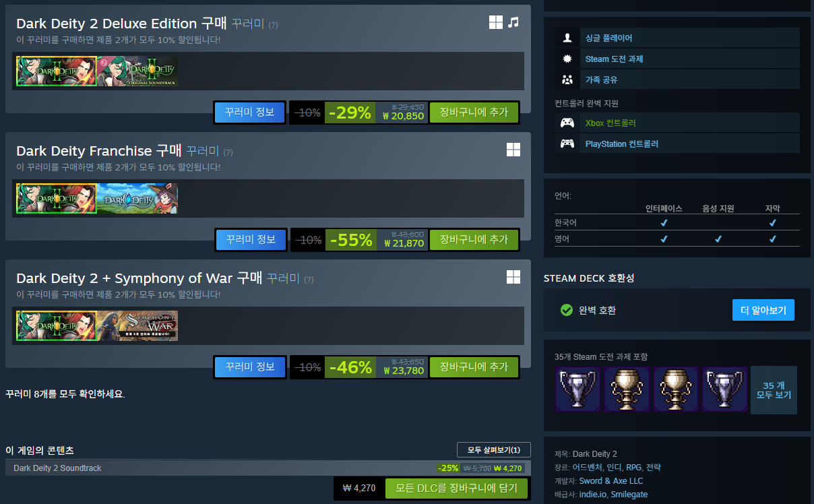The image size is (814, 504).
Task: Click the Steam achievements star icon
Action: click(567, 59)
